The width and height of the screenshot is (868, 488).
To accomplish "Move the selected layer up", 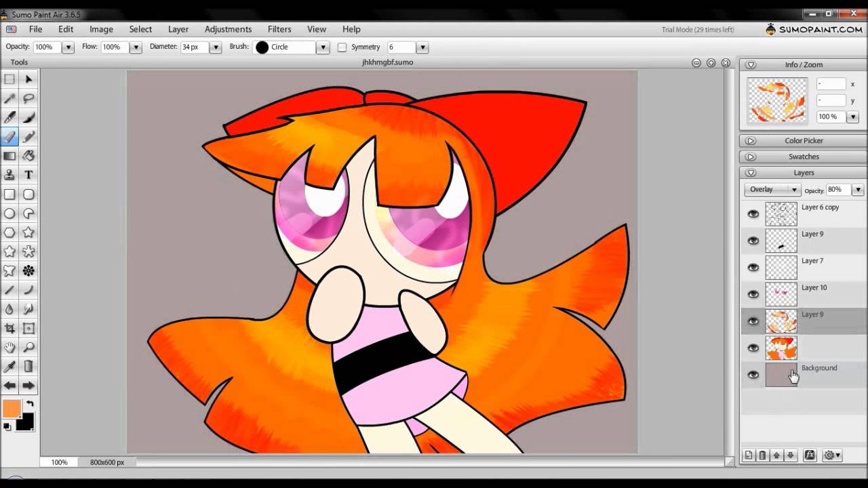I will 776,455.
